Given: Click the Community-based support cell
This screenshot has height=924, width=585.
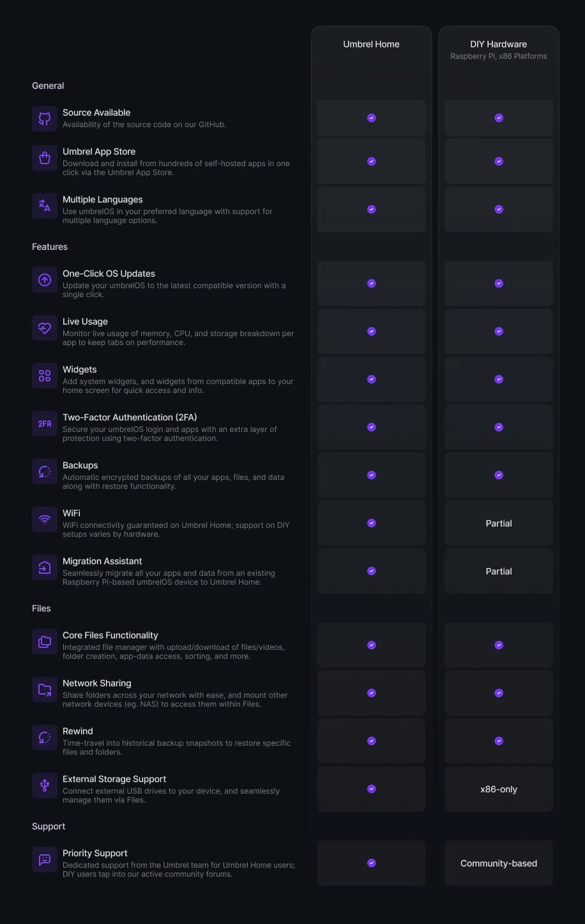Looking at the screenshot, I should coord(499,863).
